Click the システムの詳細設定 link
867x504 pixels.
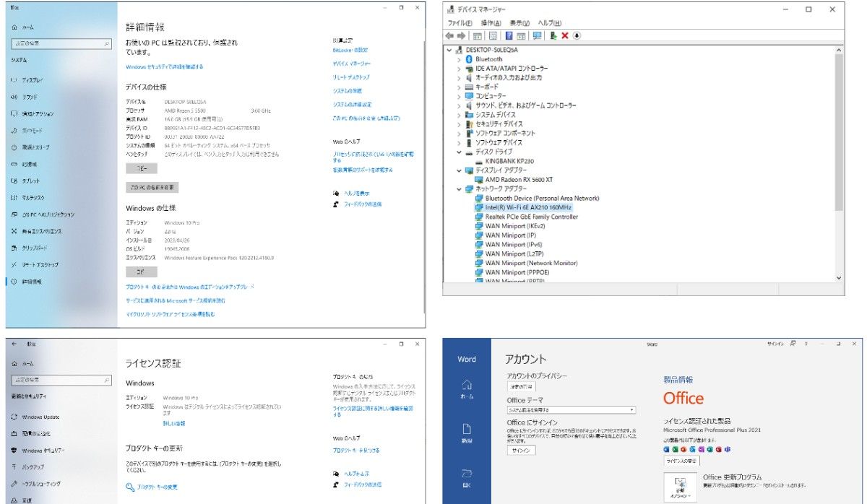click(352, 105)
